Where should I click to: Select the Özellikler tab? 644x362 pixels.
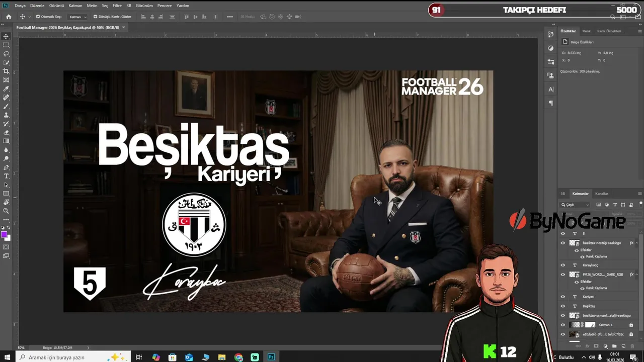click(x=568, y=31)
